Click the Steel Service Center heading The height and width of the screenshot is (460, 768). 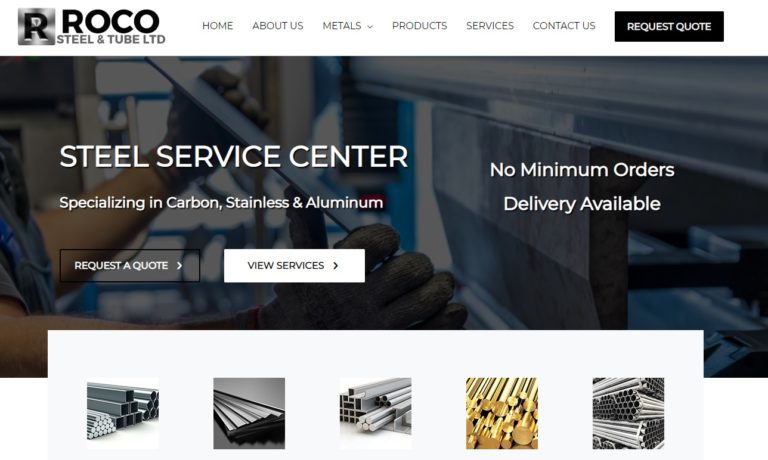coord(234,156)
